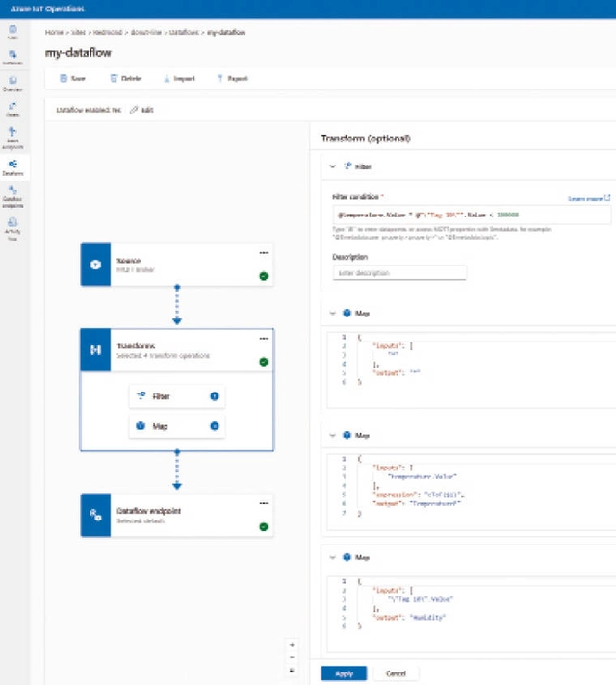The image size is (616, 685).
Task: Click the third Map section cube icon
Action: [x=346, y=557]
